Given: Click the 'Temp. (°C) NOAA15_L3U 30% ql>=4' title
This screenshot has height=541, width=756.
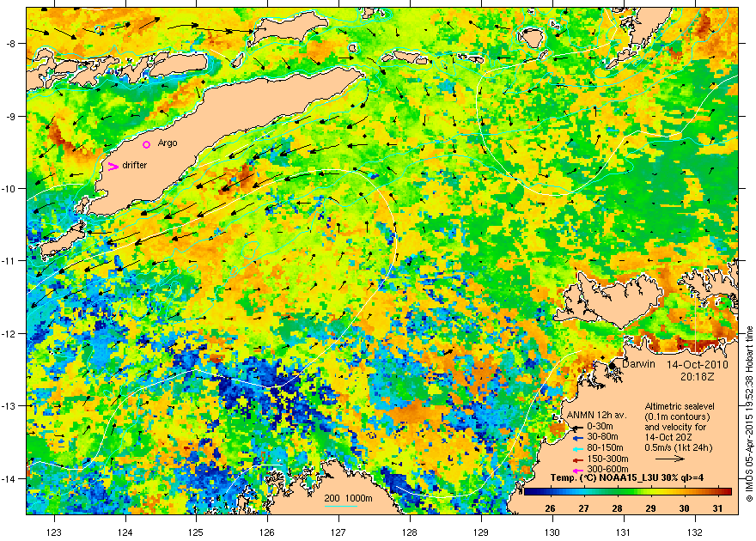Looking at the screenshot, I should coord(626,478).
